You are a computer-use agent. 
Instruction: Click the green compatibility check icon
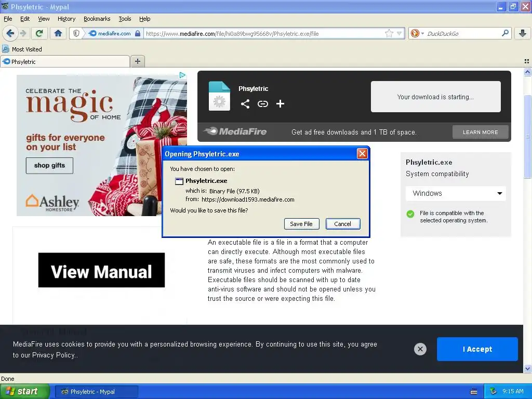click(410, 214)
